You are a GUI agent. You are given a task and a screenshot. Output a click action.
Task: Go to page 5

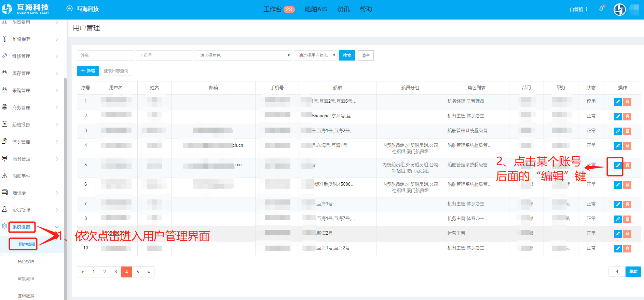pos(138,272)
